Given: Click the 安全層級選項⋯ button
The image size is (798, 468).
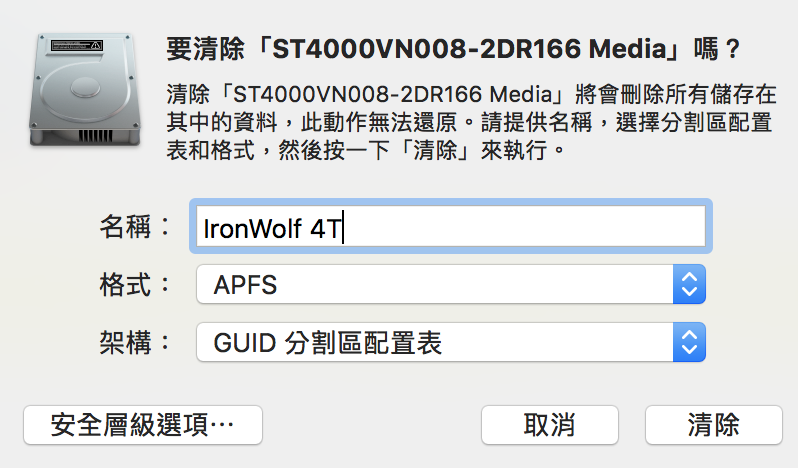Looking at the screenshot, I should [x=141, y=425].
